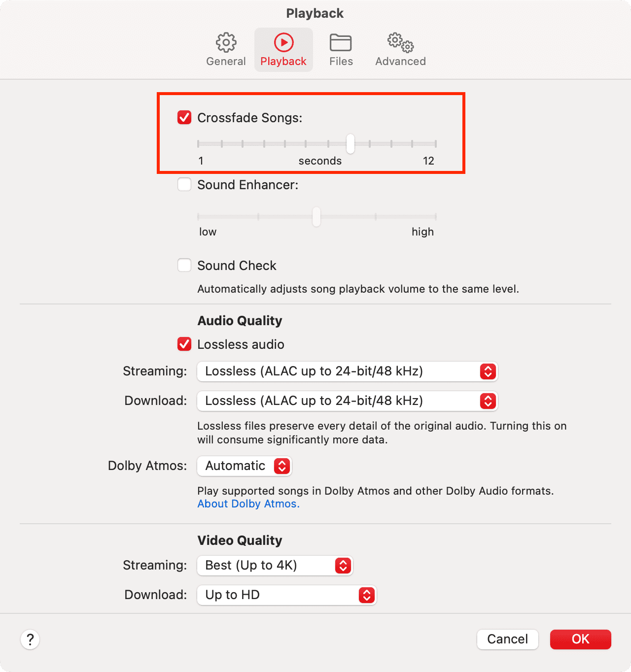Click the 'Dolby Atmos:' label
The image size is (631, 672).
click(147, 466)
